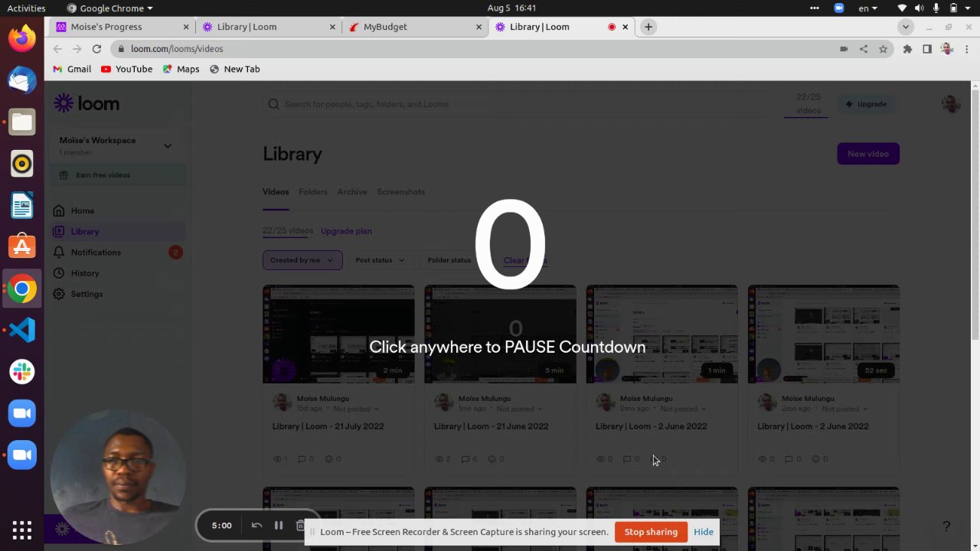The height and width of the screenshot is (551, 980).
Task: Toggle Chrome side panel icon
Action: tap(926, 49)
